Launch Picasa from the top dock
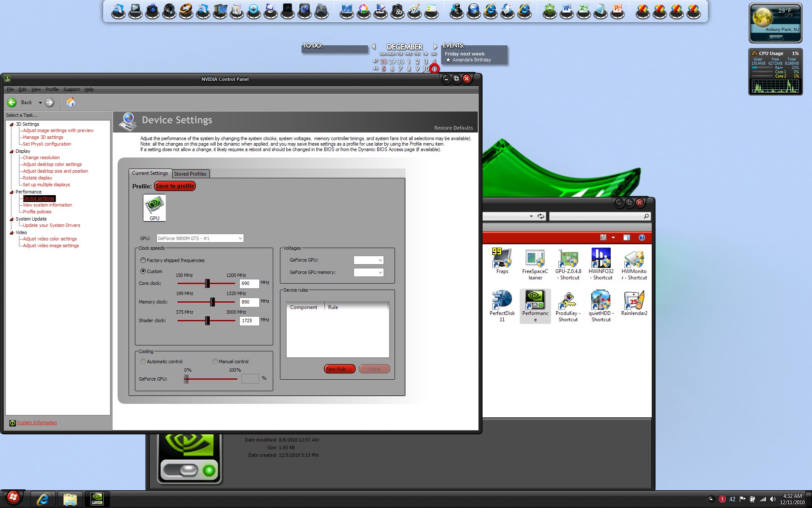This screenshot has width=812, height=508. [x=364, y=11]
